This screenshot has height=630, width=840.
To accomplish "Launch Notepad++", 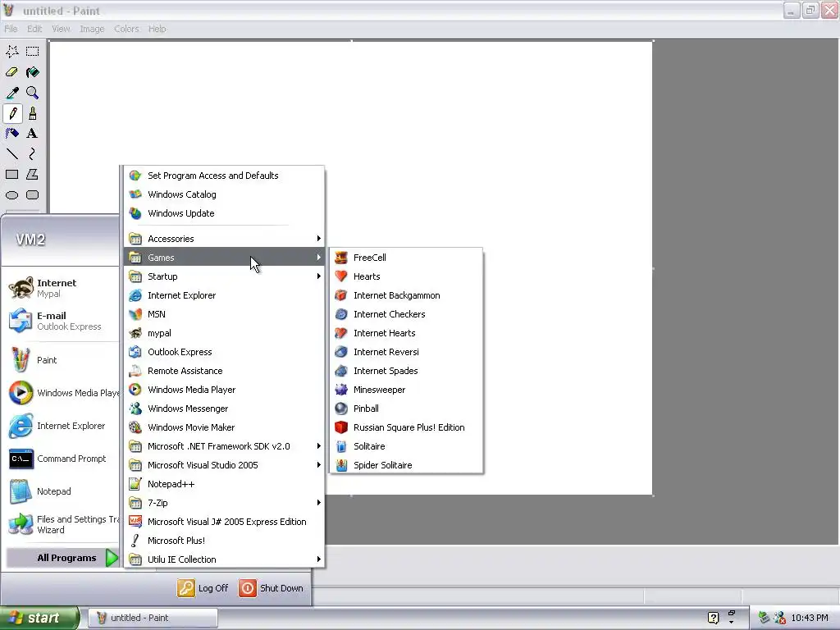I will click(x=224, y=484).
